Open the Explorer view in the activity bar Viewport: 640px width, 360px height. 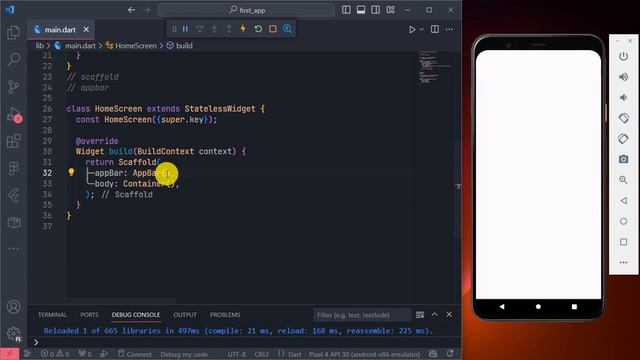pyautogui.click(x=13, y=33)
